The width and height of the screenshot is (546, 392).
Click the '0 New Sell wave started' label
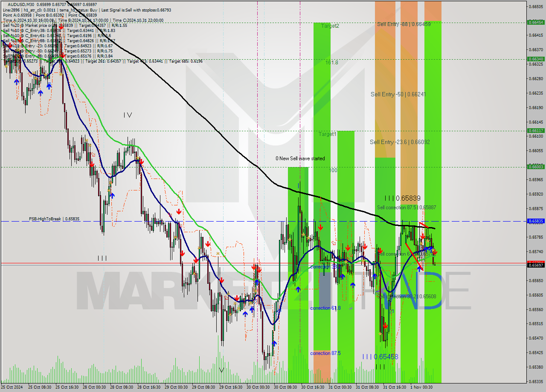[300, 159]
